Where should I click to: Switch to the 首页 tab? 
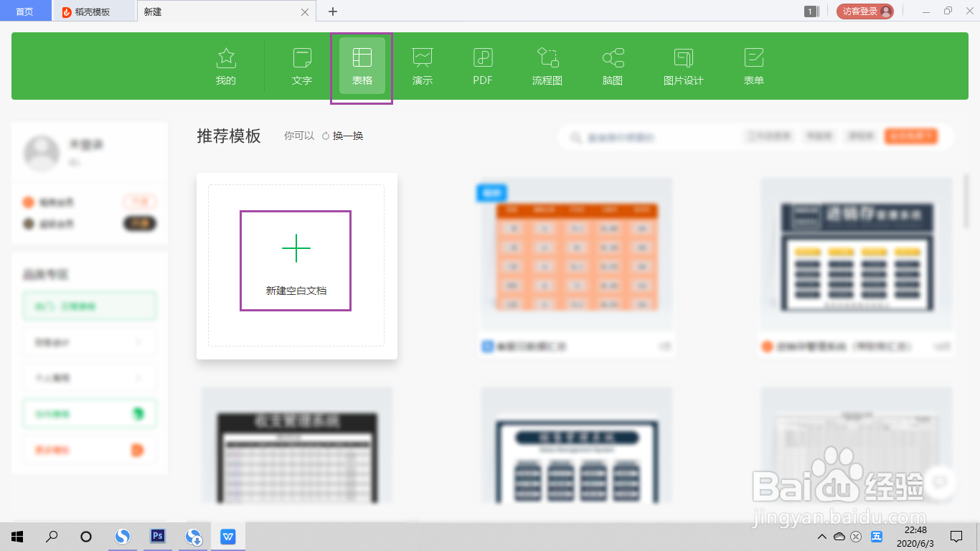click(25, 11)
